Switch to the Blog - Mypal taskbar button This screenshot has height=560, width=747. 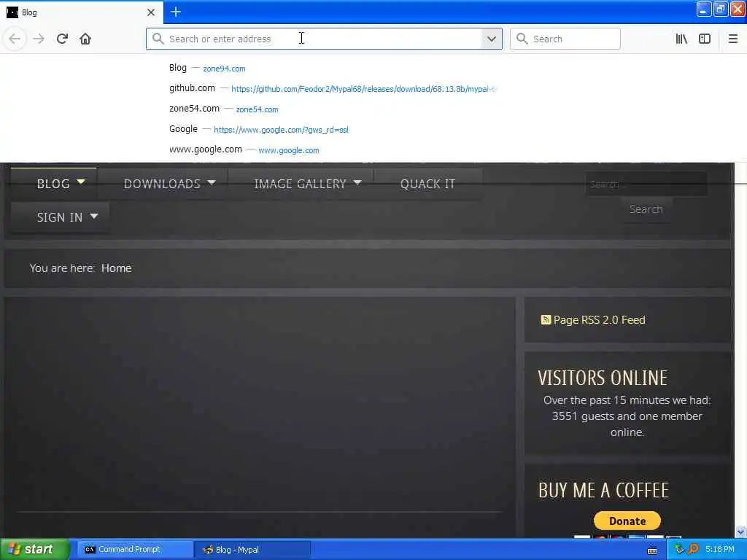[252, 550]
